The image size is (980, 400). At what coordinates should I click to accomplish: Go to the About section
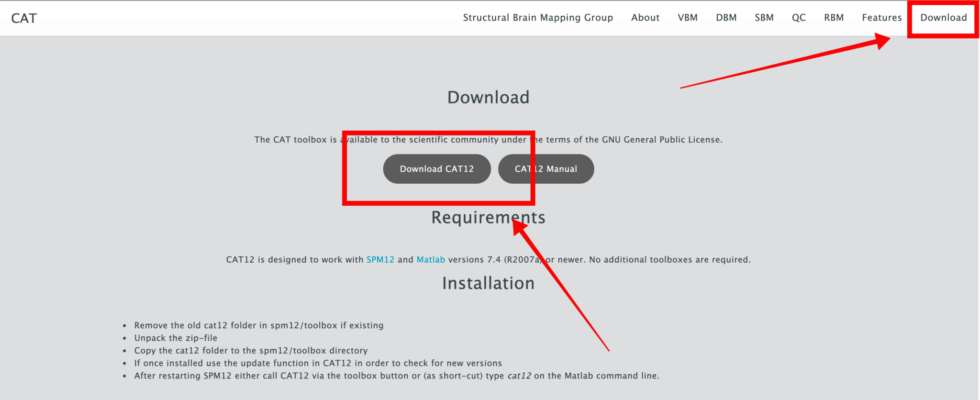(645, 18)
